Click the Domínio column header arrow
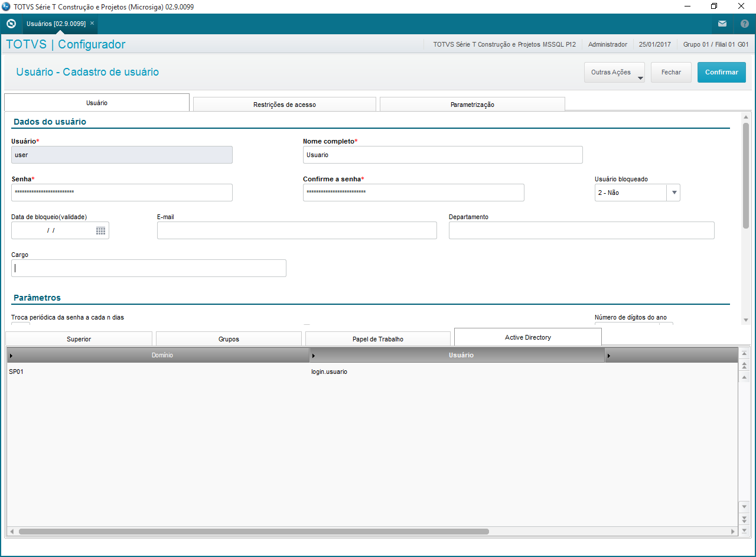Viewport: 756px width, 557px height. (11, 356)
